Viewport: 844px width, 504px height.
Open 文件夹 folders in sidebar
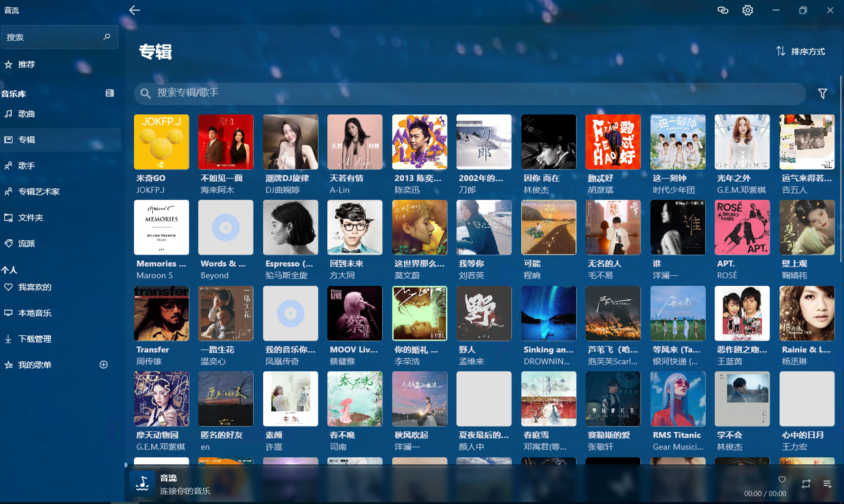point(60,217)
